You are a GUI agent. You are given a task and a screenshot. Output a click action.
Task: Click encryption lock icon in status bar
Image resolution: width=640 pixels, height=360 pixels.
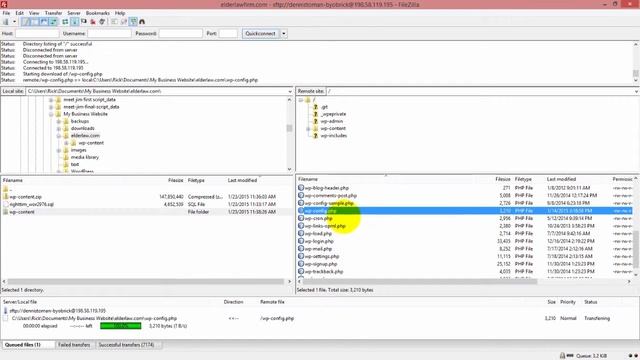point(562,356)
